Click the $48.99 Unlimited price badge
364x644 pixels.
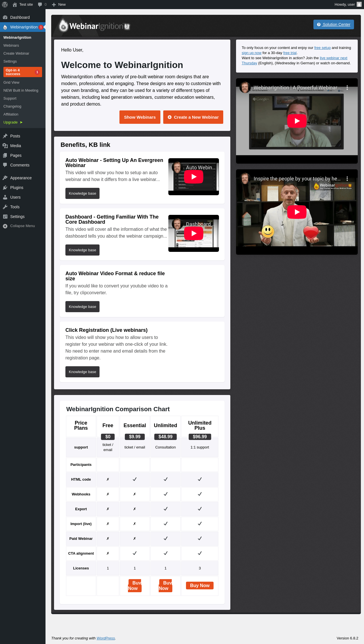(x=166, y=437)
